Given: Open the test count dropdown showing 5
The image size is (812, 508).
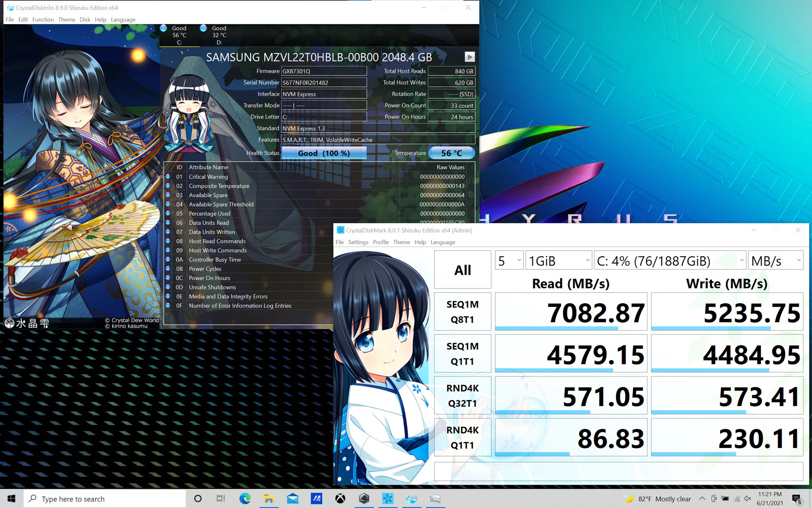Looking at the screenshot, I should point(509,261).
